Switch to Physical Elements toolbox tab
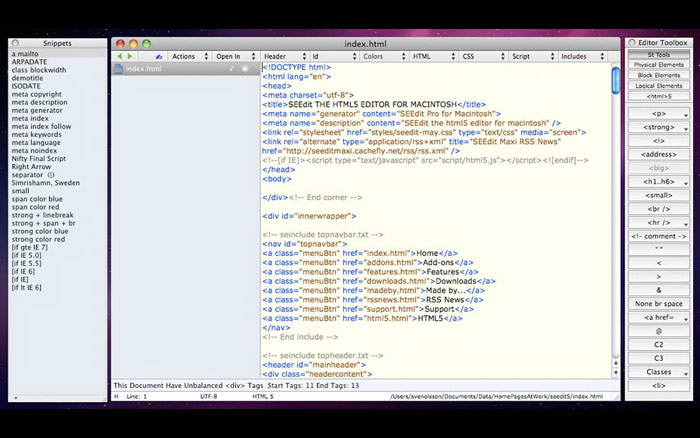The image size is (700, 438). pos(658,64)
